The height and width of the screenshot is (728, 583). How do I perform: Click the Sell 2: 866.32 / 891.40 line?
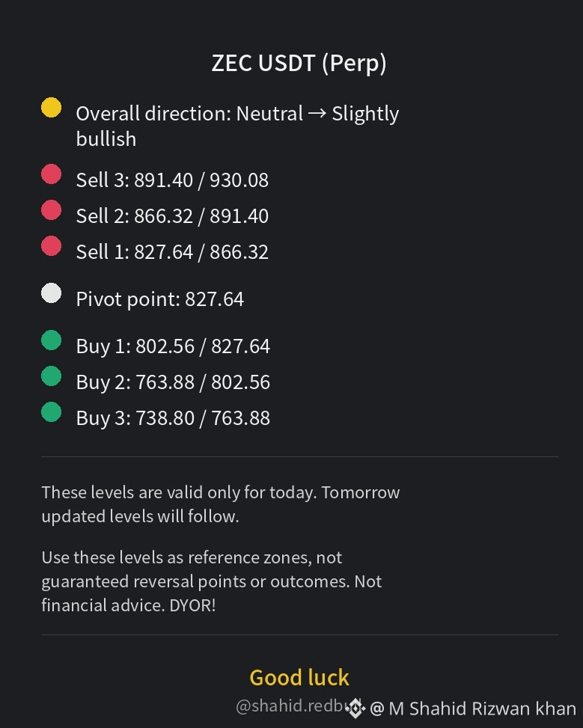pyautogui.click(x=172, y=216)
